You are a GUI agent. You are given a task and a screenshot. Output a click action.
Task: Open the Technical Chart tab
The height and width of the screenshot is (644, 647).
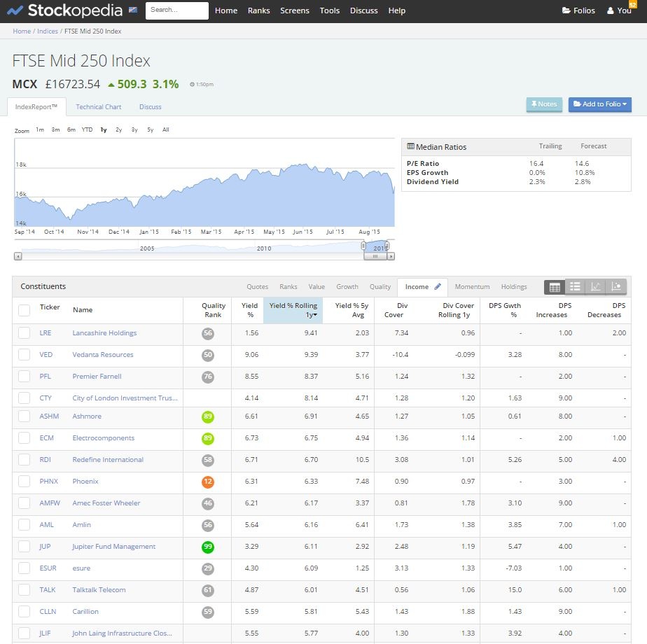99,107
